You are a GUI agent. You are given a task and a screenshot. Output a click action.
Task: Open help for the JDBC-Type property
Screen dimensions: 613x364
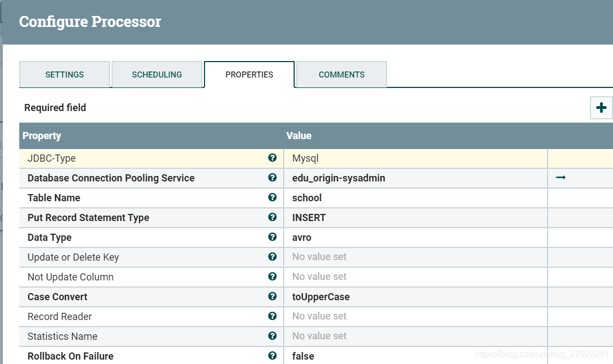point(273,158)
